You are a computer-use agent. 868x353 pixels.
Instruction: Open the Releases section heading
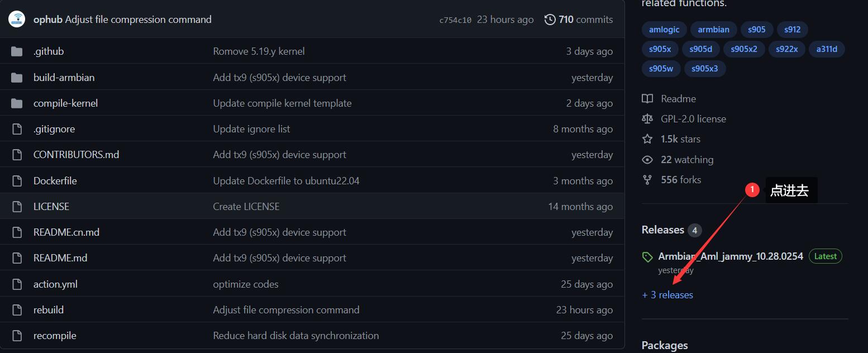(662, 230)
